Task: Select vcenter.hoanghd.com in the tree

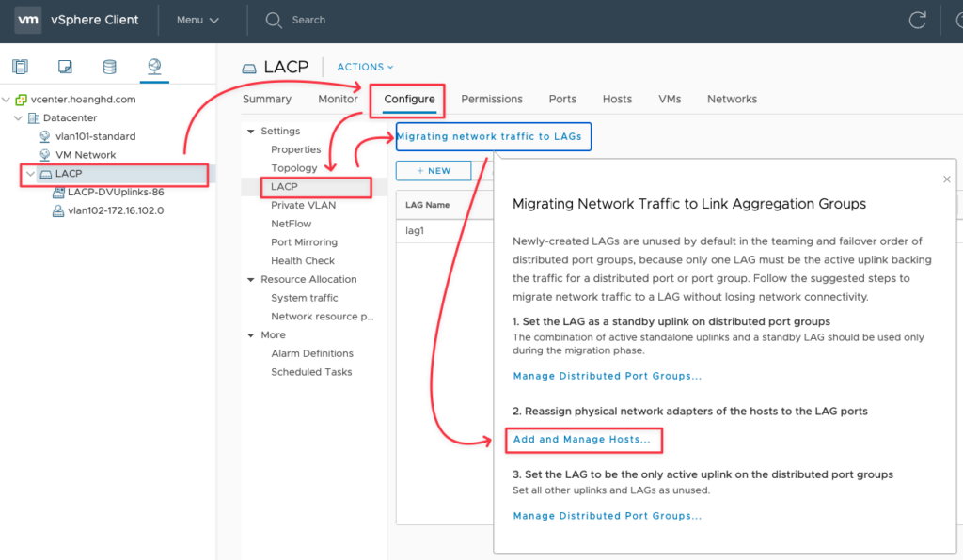Action: point(83,100)
